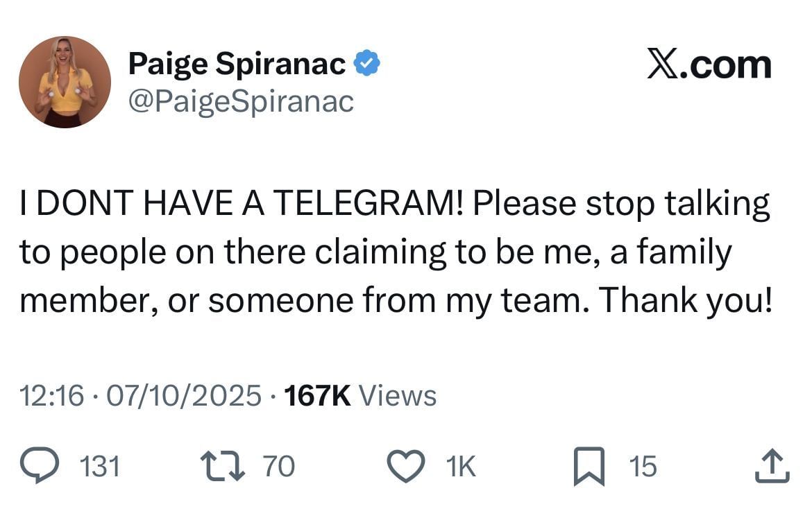Screen dimensions: 812x511
Task: Click the 07/10/2025 post date
Action: click(x=183, y=396)
